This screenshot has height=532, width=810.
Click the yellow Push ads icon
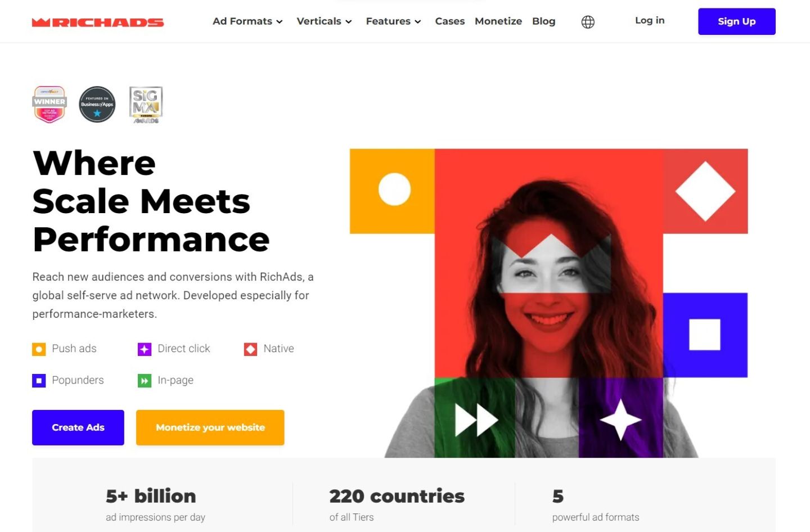tap(39, 349)
